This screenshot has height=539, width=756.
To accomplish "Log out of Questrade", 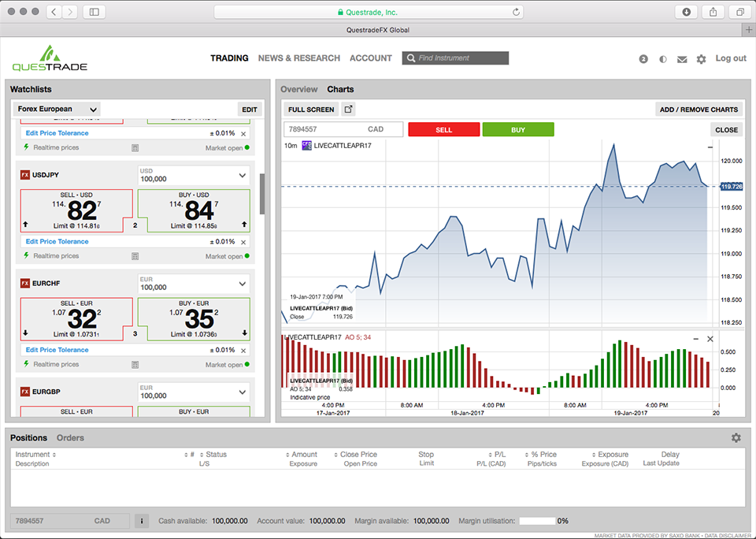I will tap(731, 58).
